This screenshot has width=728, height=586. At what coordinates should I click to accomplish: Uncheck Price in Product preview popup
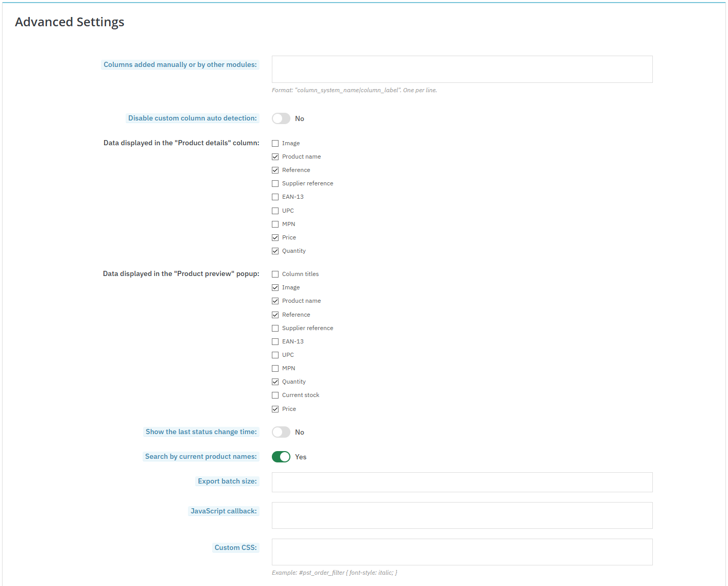275,409
